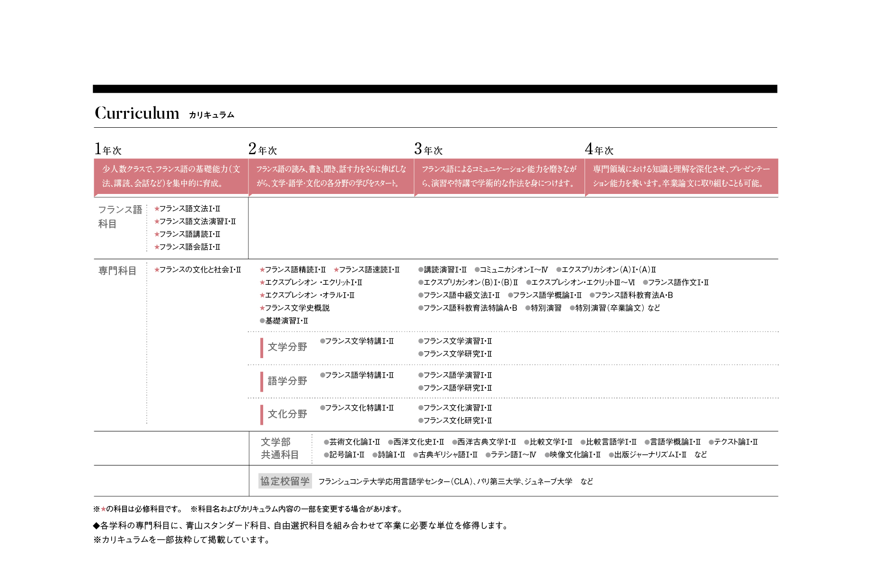The height and width of the screenshot is (588, 870).
Task: Click 古典ギリシャ語Ⅰ・Ⅱ course
Action: (445, 455)
